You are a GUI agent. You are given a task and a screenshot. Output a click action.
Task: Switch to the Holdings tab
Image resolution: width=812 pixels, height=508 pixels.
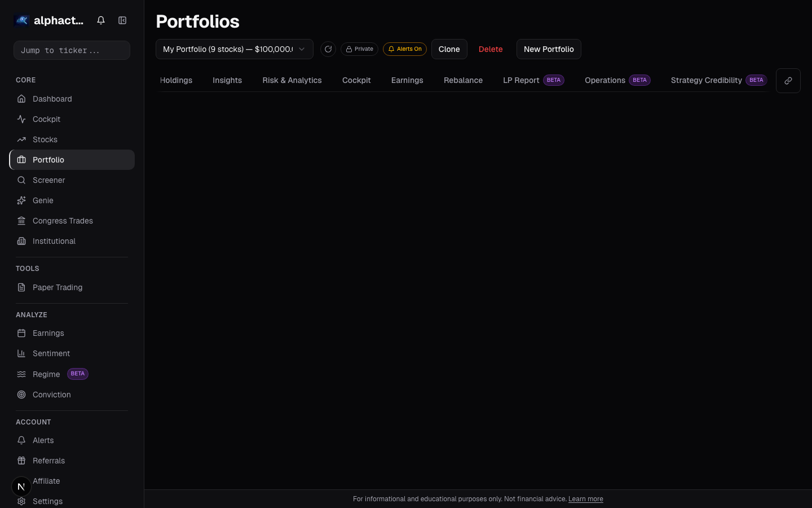[176, 80]
